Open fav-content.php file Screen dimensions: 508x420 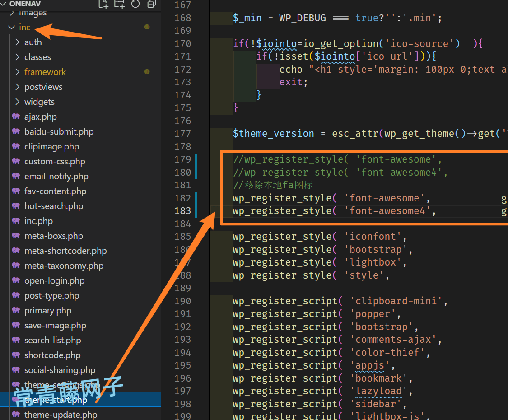pos(56,191)
